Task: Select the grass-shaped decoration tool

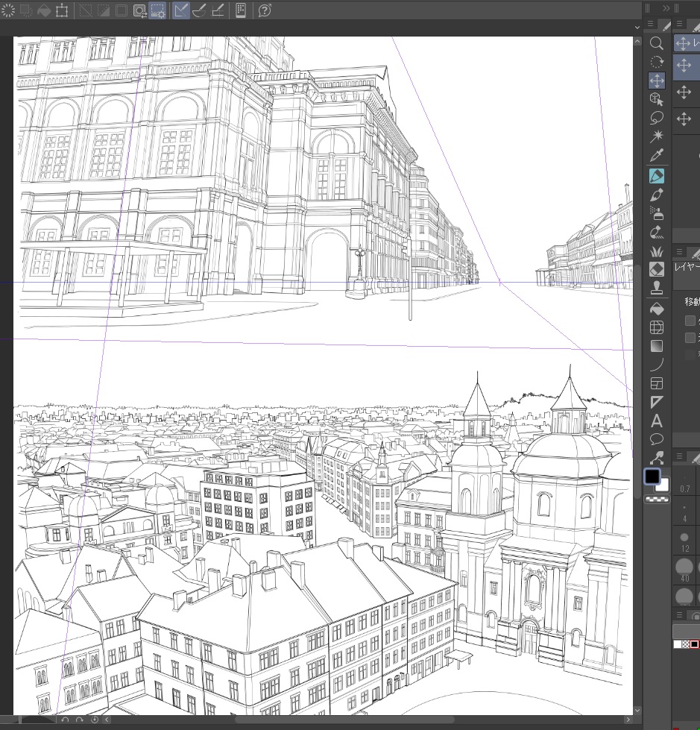Action: coord(657,251)
